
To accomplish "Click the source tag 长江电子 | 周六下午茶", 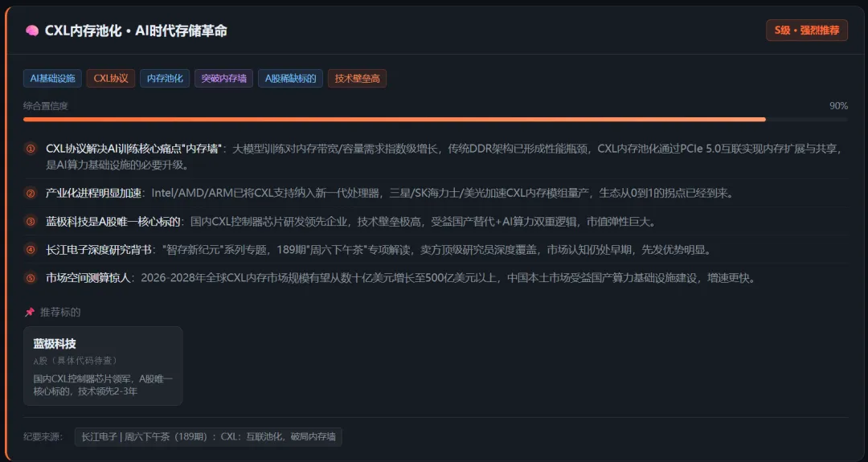I will coord(208,436).
